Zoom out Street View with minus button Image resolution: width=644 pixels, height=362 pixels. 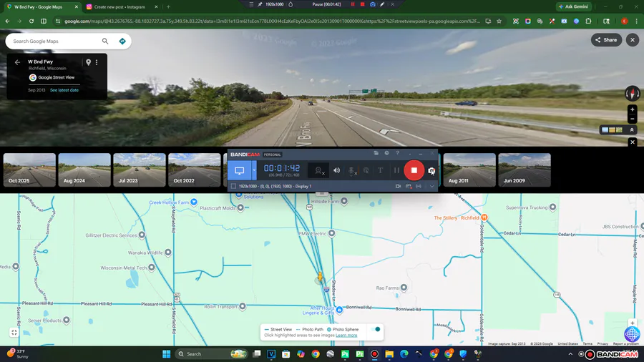(x=633, y=119)
